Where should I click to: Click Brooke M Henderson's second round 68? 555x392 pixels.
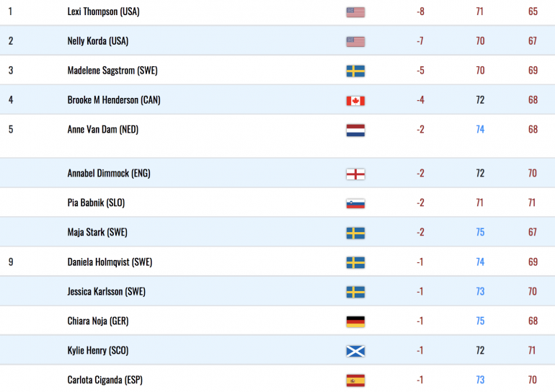click(x=533, y=99)
